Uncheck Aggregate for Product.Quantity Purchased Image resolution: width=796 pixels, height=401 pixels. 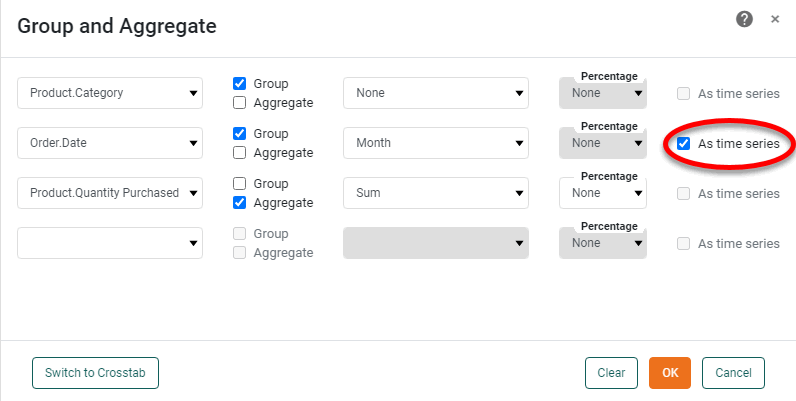[x=240, y=203]
